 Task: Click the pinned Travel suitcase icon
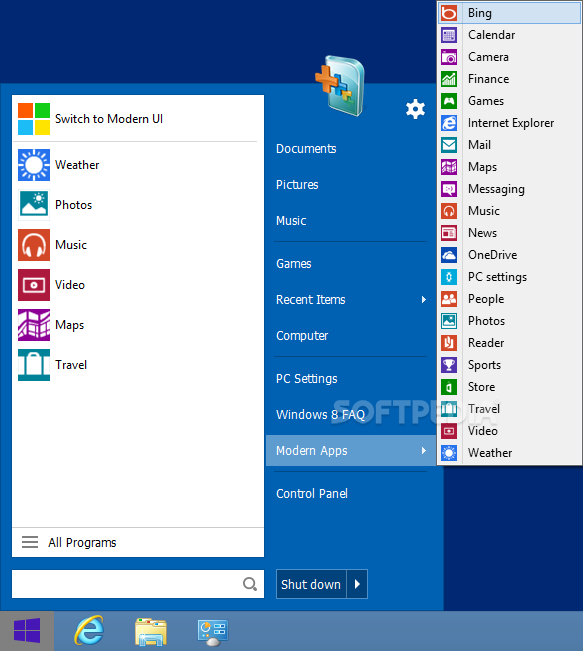(34, 365)
